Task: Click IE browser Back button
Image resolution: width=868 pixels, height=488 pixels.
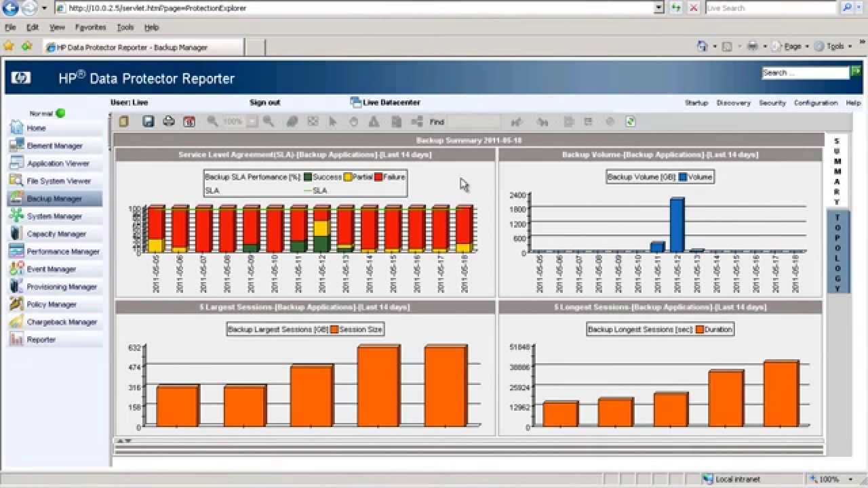Action: click(x=9, y=8)
